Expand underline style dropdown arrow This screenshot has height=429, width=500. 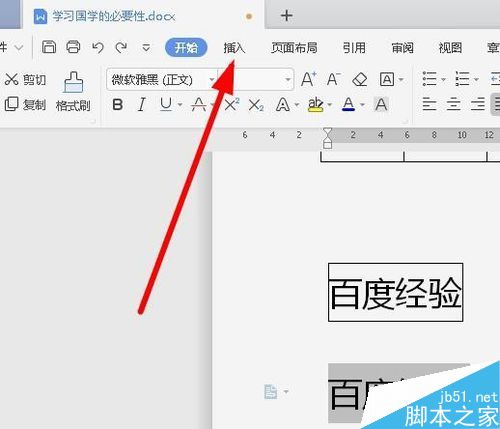tap(180, 105)
